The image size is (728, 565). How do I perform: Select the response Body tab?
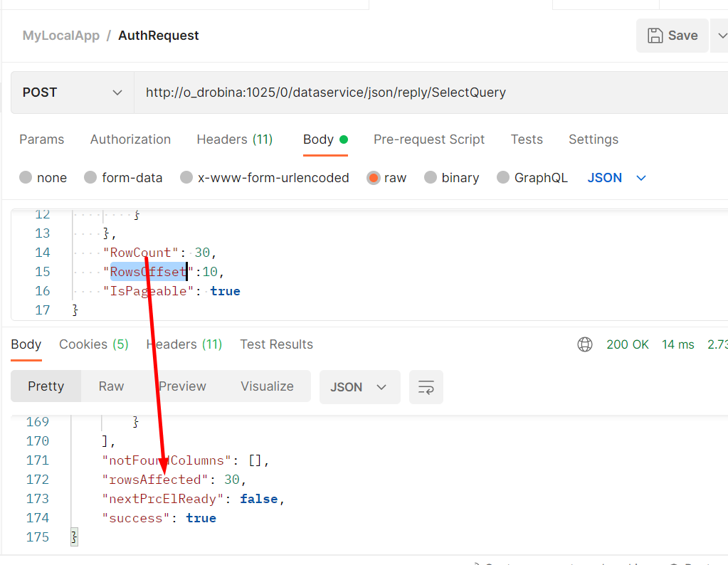point(26,344)
